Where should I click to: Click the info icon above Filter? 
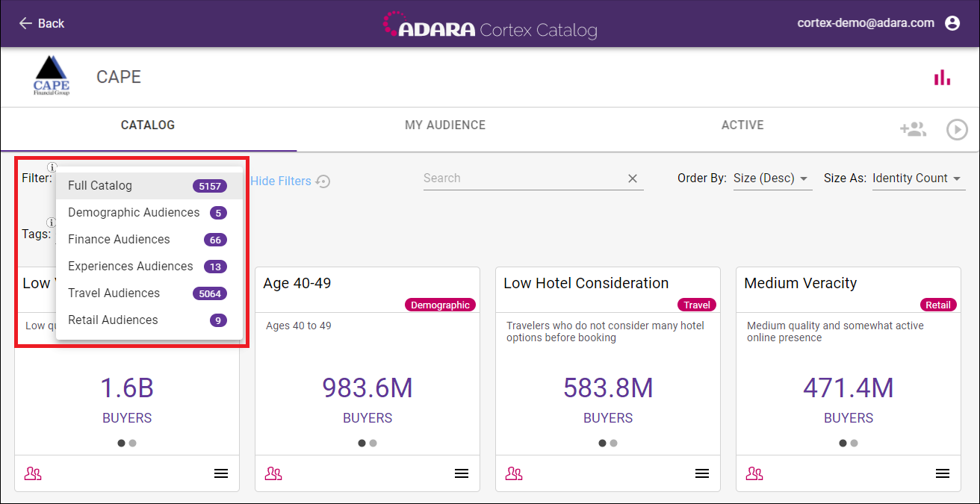[x=52, y=167]
